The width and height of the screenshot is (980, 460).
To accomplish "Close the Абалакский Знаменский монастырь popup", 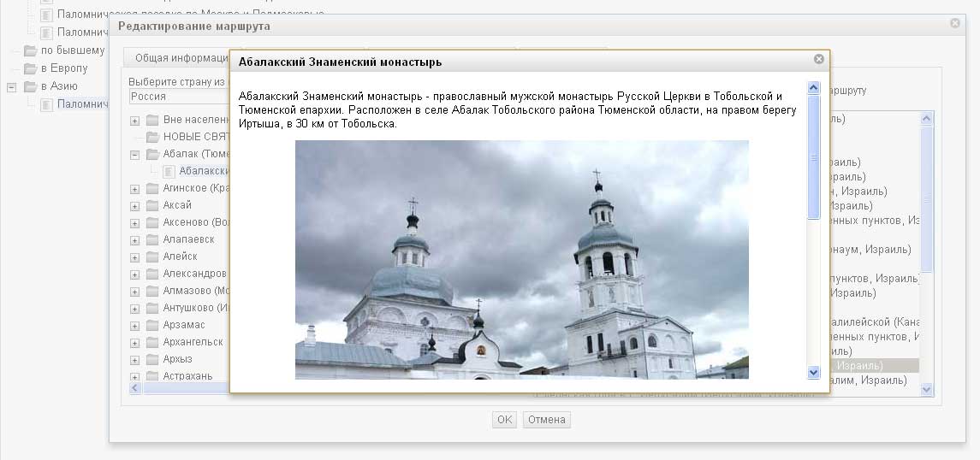I will pos(818,60).
